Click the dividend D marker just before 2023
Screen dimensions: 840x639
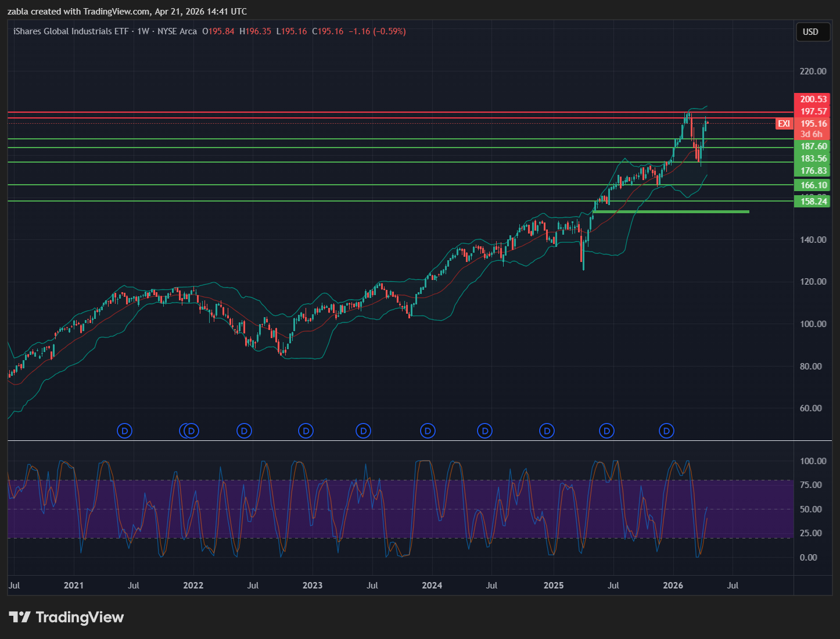[306, 431]
